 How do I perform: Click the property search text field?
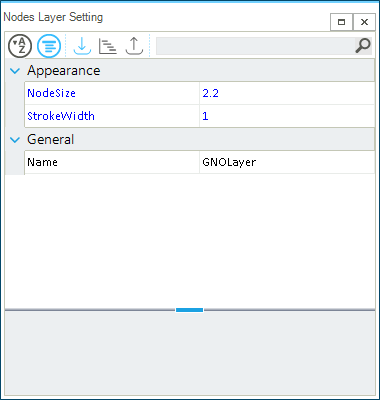(x=255, y=46)
